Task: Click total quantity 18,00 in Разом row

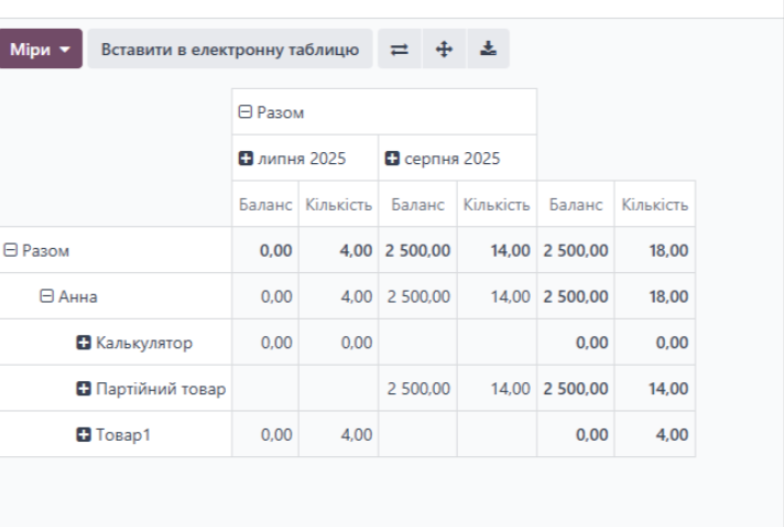Action: (667, 251)
